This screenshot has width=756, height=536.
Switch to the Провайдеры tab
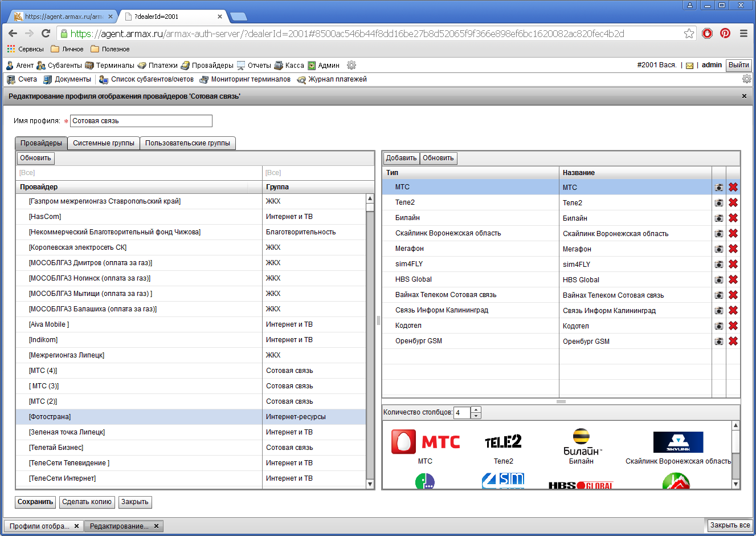pyautogui.click(x=42, y=143)
